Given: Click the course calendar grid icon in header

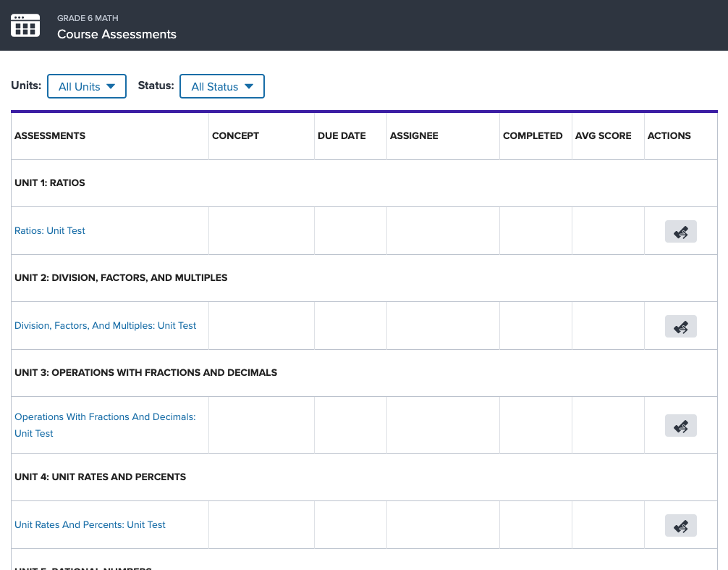Looking at the screenshot, I should click(25, 25).
